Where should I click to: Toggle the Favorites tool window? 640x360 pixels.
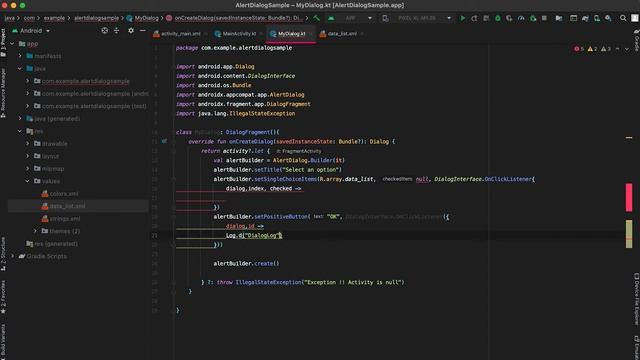click(3, 297)
